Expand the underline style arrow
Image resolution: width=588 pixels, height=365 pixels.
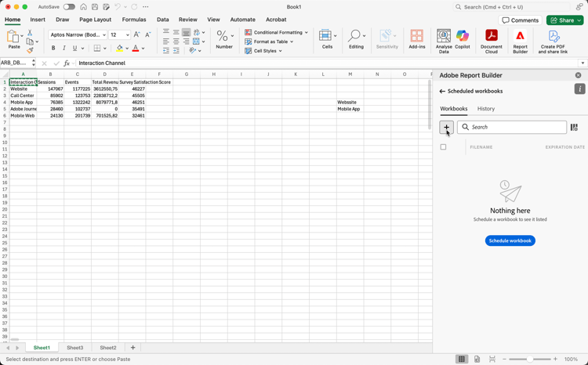tap(82, 49)
